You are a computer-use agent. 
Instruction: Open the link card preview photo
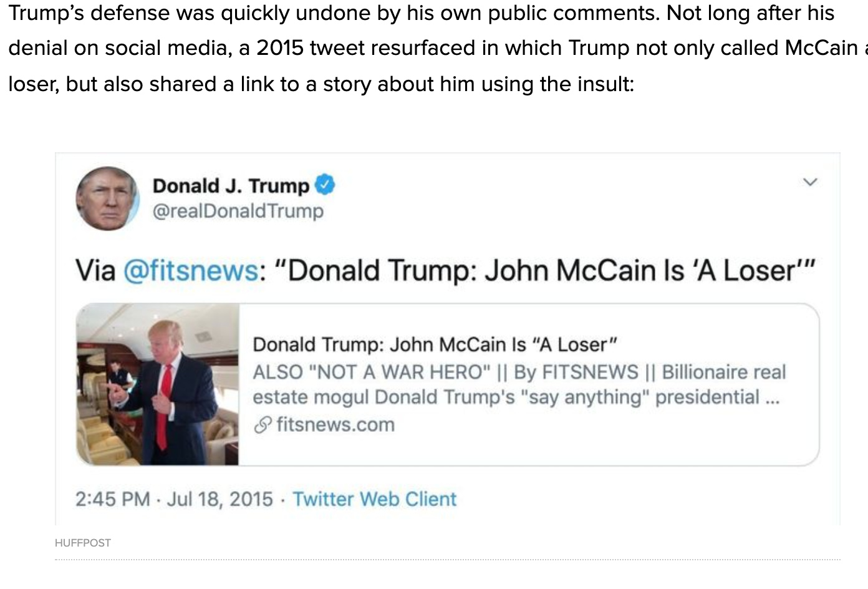pos(158,384)
